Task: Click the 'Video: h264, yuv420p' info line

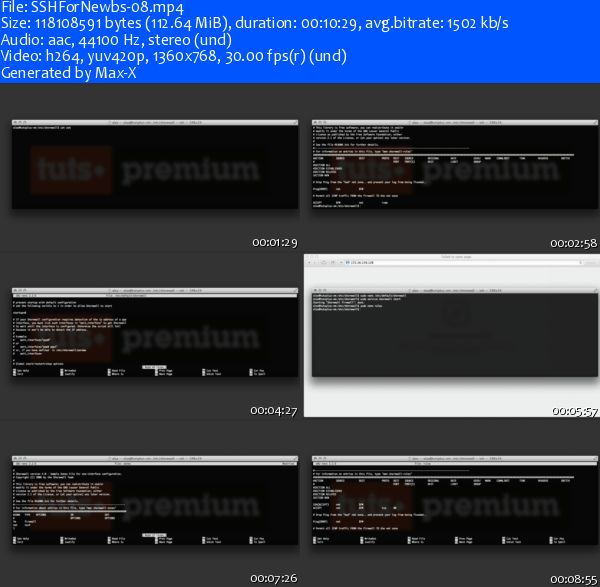Action: 174,56
